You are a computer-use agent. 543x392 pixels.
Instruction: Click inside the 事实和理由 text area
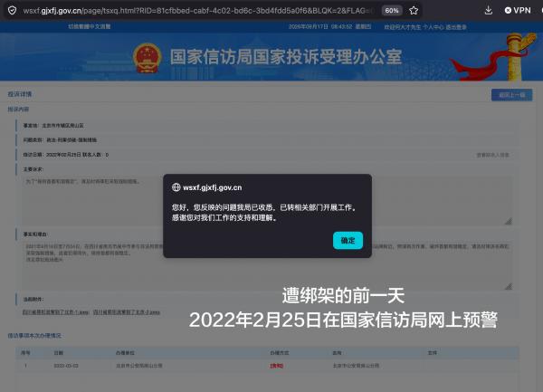[x=267, y=265]
